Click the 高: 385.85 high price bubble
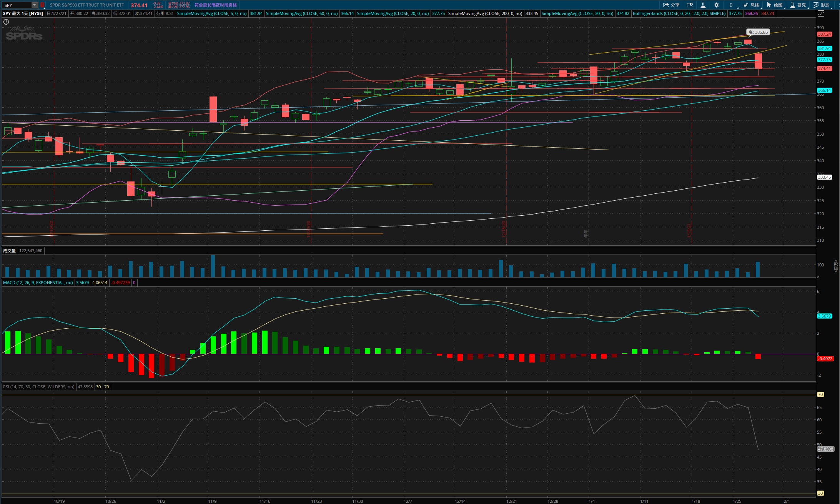Viewport: 840px width, 504px height. point(758,32)
